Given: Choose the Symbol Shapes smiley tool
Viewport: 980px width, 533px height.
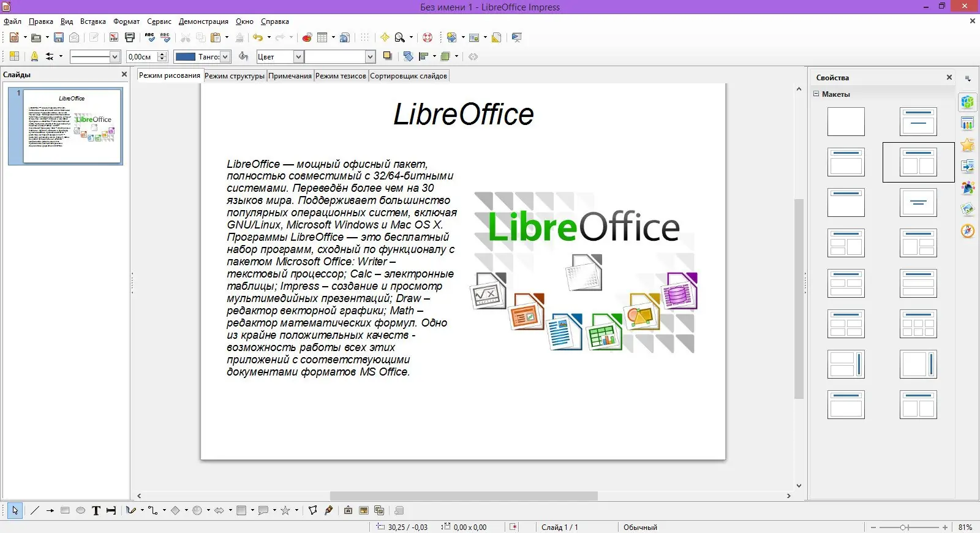Looking at the screenshot, I should click(x=197, y=510).
